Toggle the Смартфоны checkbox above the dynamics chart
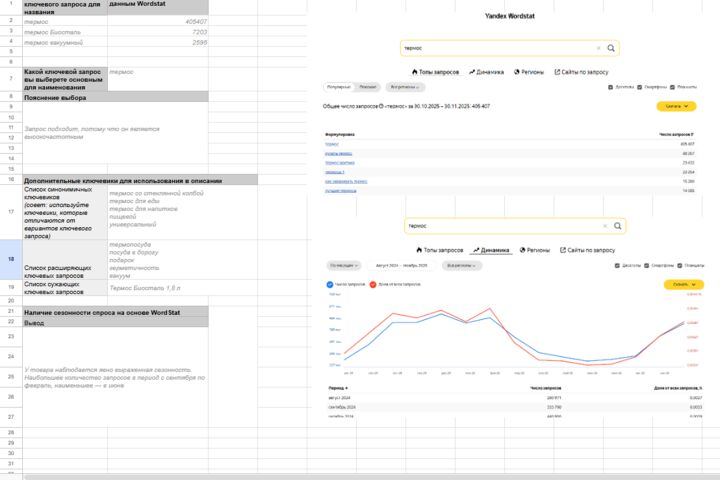The width and height of the screenshot is (720, 480). (x=647, y=265)
